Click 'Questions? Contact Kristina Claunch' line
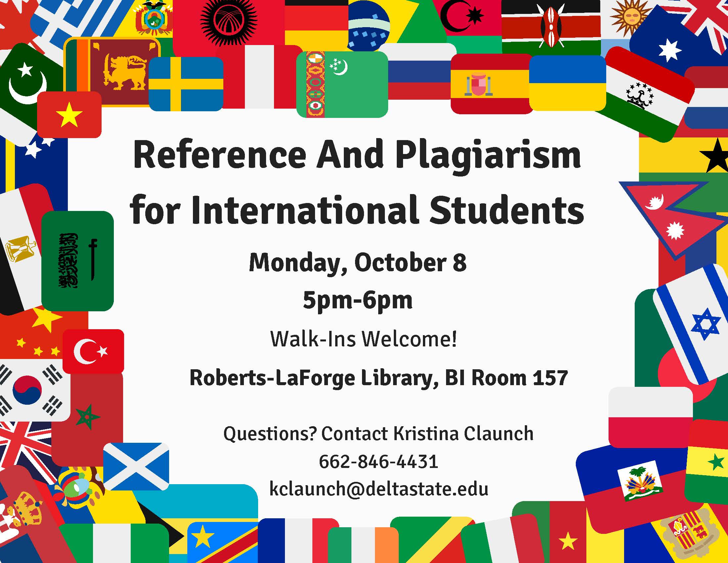 (x=378, y=434)
